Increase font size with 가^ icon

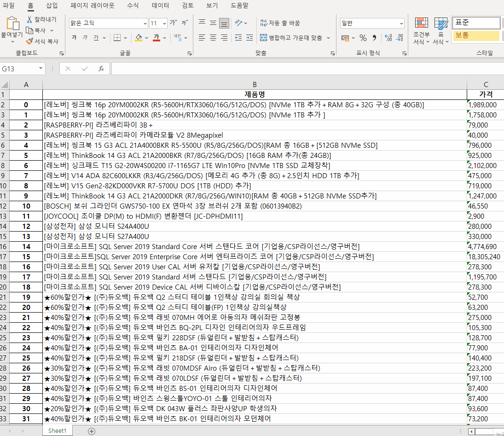pyautogui.click(x=173, y=23)
